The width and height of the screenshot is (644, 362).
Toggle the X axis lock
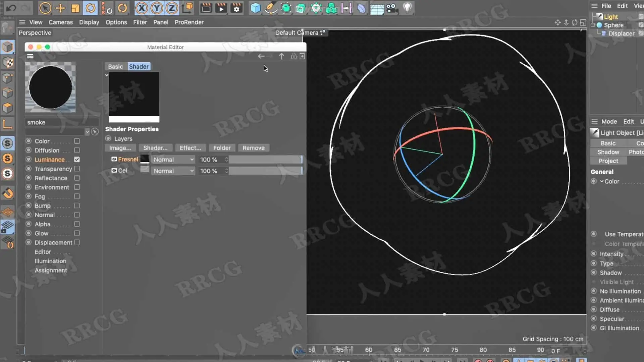point(142,8)
